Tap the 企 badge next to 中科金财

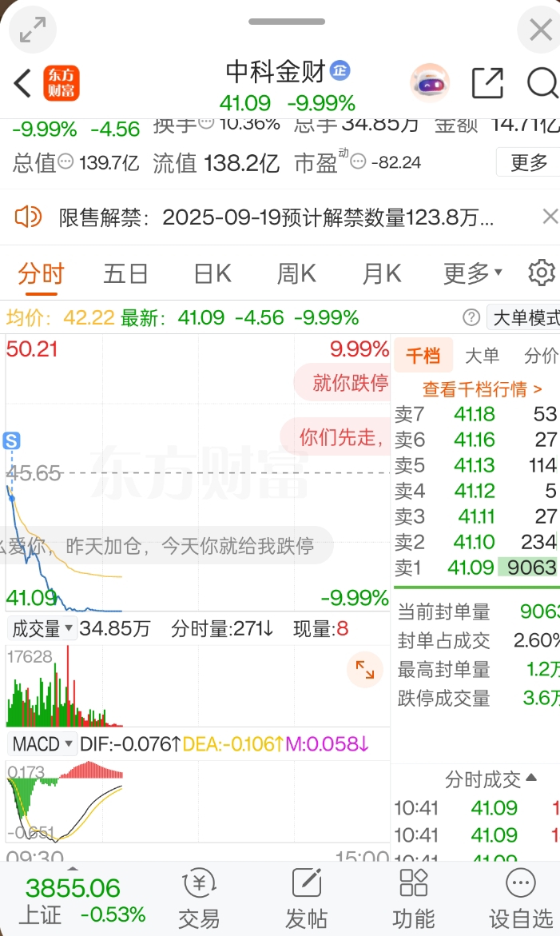[x=340, y=70]
